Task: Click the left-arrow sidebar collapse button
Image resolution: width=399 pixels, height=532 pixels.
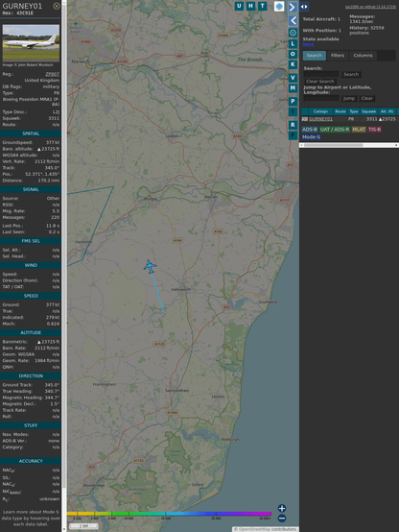Action: click(293, 21)
